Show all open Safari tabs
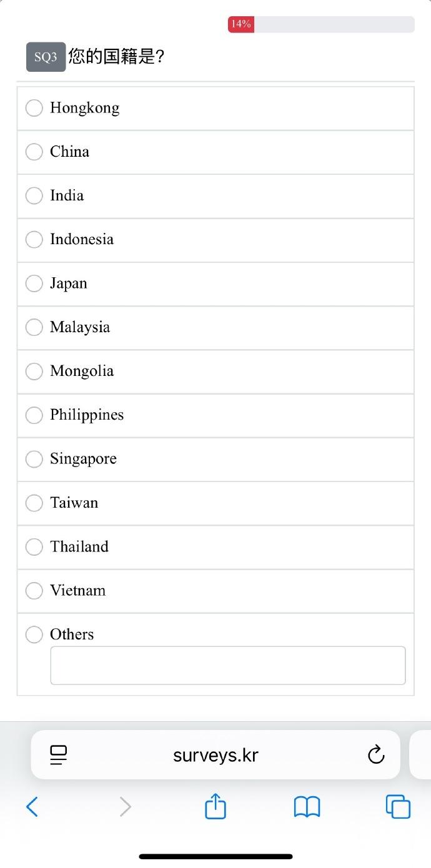The image size is (431, 868). (x=398, y=806)
